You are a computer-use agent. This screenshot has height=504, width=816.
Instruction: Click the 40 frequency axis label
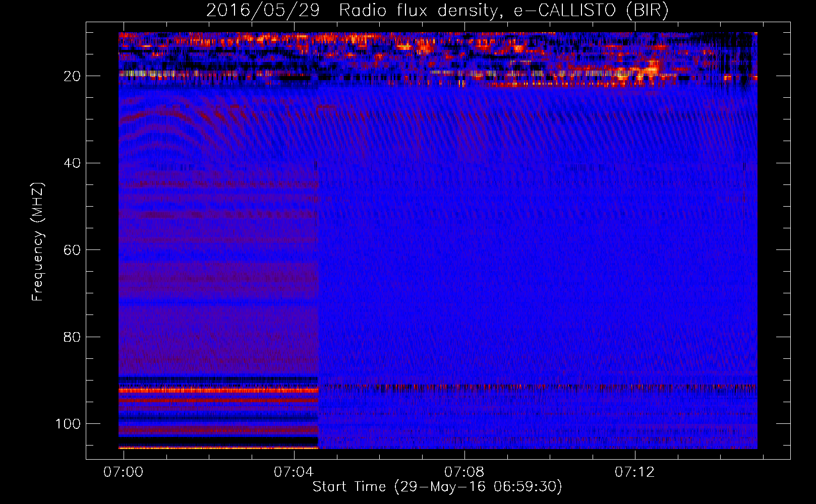pyautogui.click(x=72, y=163)
